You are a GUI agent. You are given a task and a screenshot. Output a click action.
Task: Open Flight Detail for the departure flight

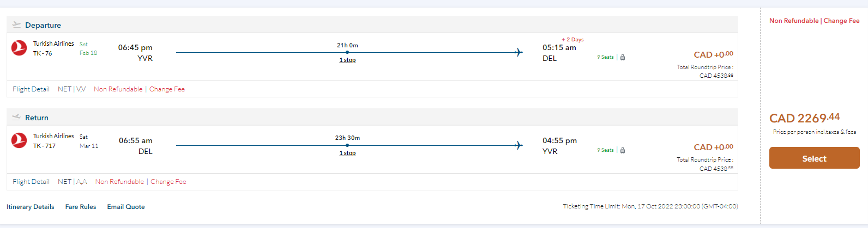(x=31, y=89)
